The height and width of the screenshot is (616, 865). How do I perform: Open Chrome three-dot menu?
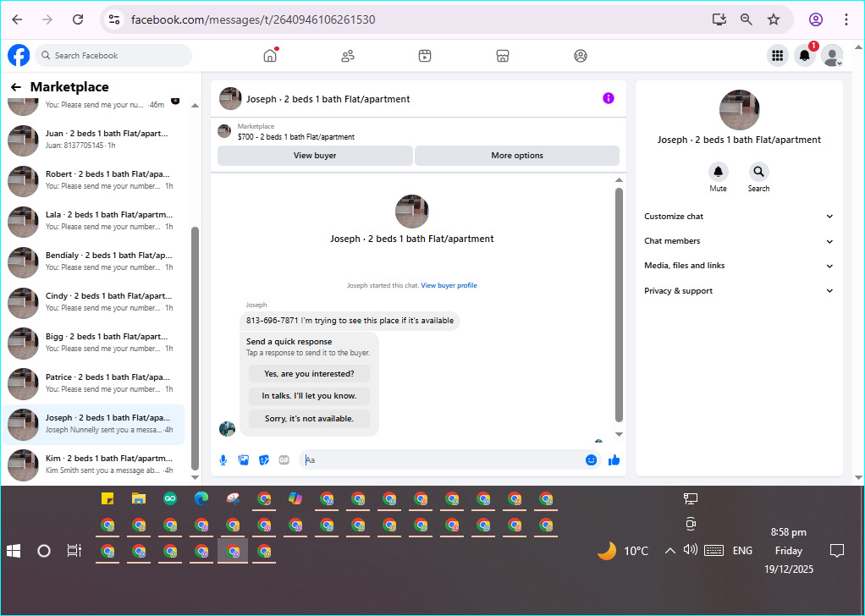click(x=846, y=19)
